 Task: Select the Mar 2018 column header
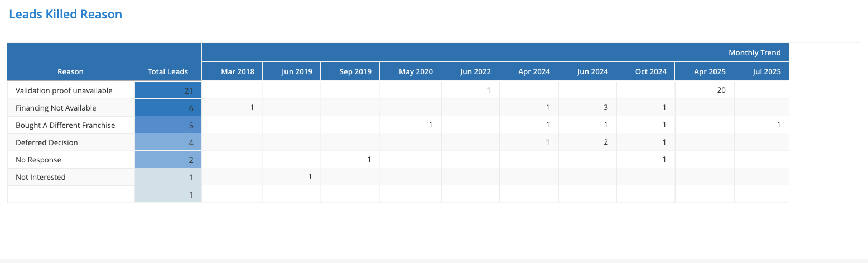[238, 71]
